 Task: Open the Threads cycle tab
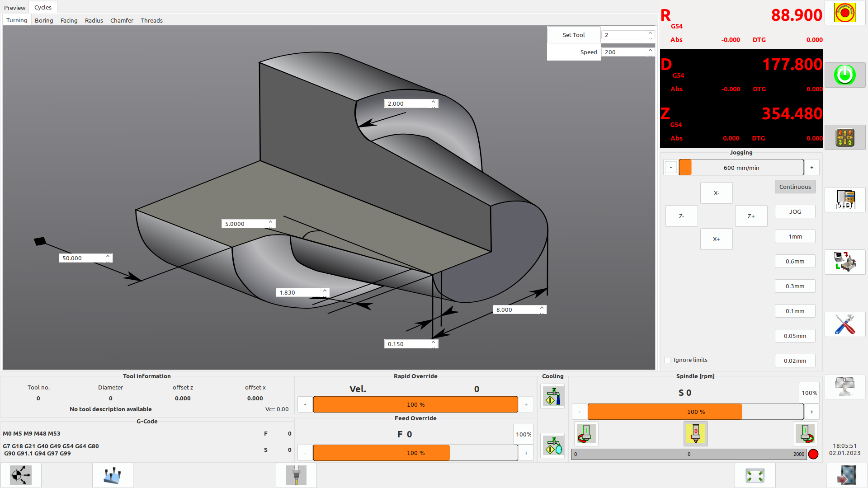151,20
